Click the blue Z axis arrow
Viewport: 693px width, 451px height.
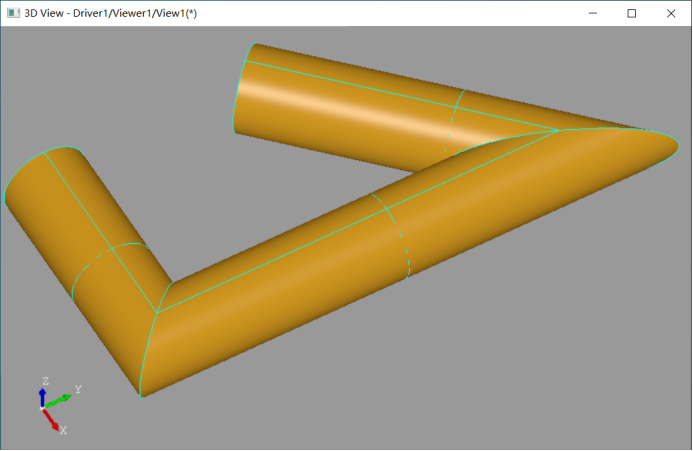[x=42, y=397]
